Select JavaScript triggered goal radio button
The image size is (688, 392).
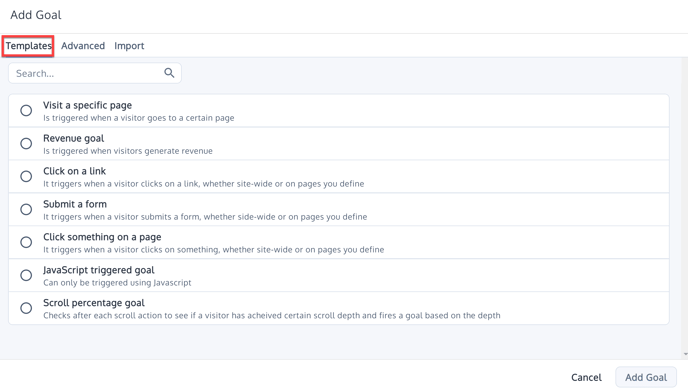coord(26,275)
